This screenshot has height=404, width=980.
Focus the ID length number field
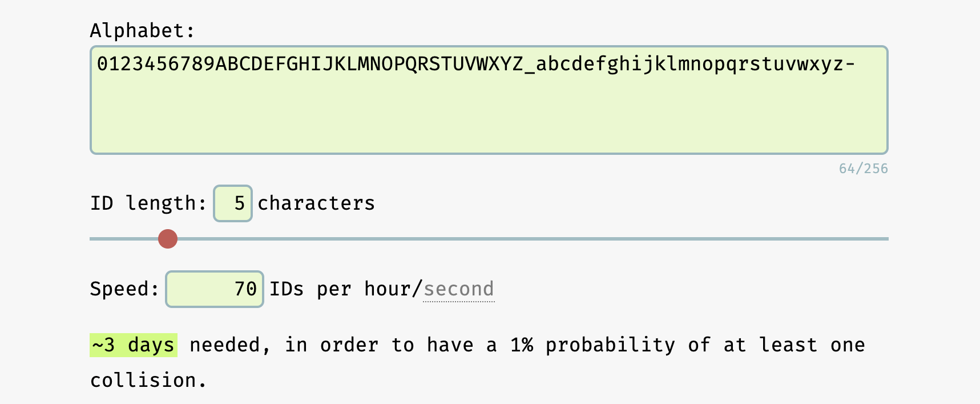click(233, 203)
